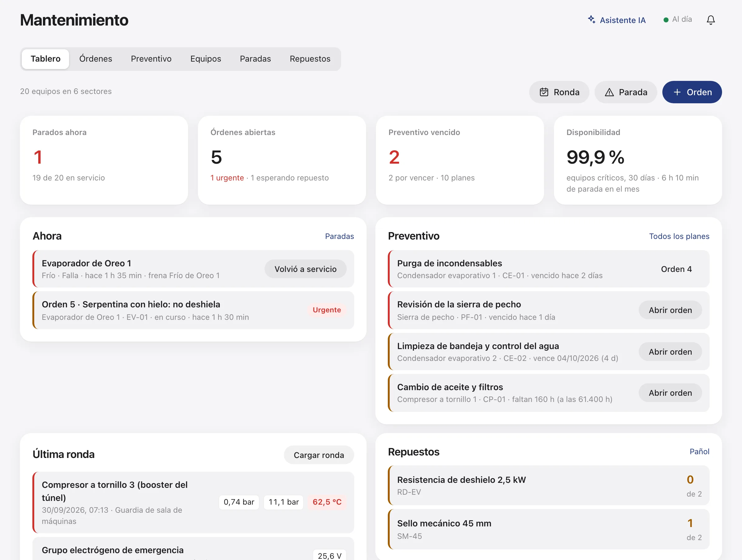Open the Paradas tab

point(255,59)
